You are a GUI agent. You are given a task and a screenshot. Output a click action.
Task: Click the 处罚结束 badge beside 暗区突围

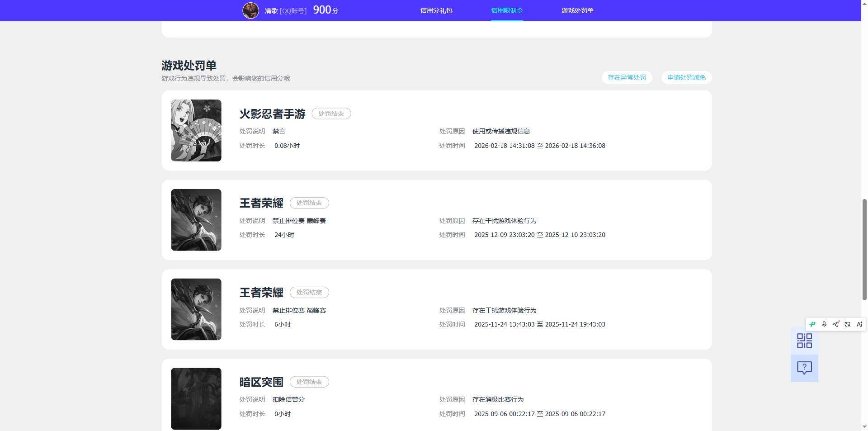coord(309,382)
